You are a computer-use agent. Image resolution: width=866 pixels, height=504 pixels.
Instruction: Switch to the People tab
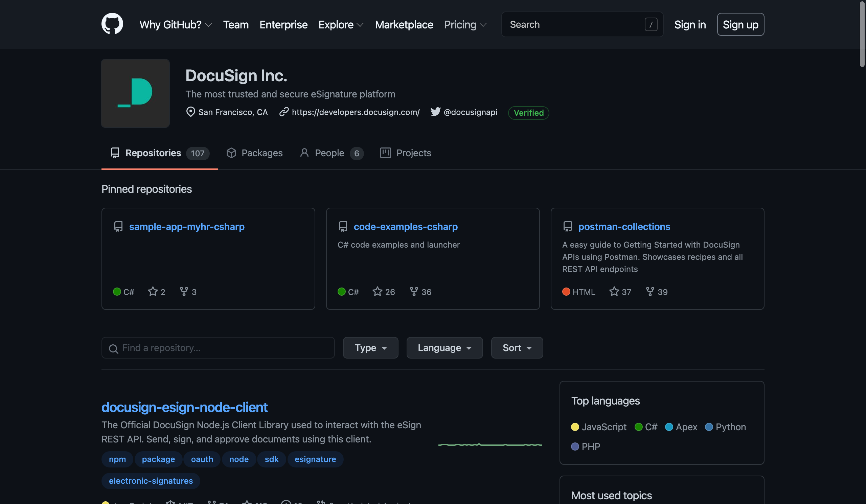[x=331, y=153]
